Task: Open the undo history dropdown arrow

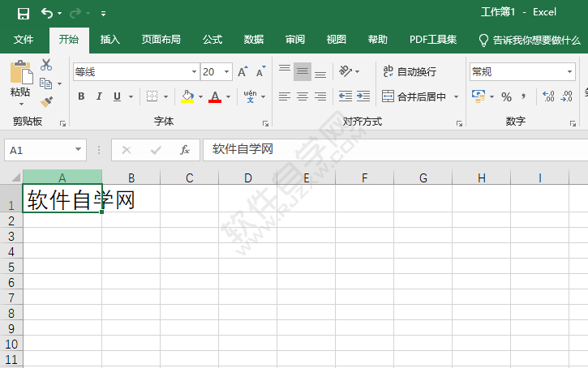Action: click(x=60, y=14)
